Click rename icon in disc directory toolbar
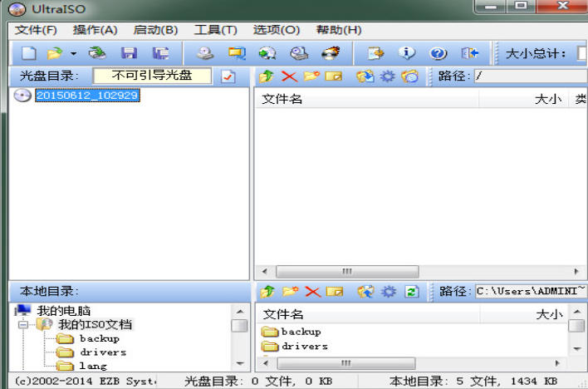Viewport: 588px width, 389px height. tap(334, 76)
